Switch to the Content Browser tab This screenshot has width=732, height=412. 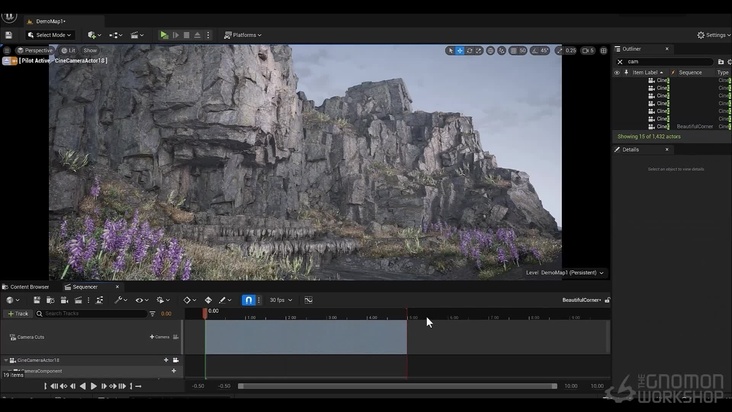point(27,287)
